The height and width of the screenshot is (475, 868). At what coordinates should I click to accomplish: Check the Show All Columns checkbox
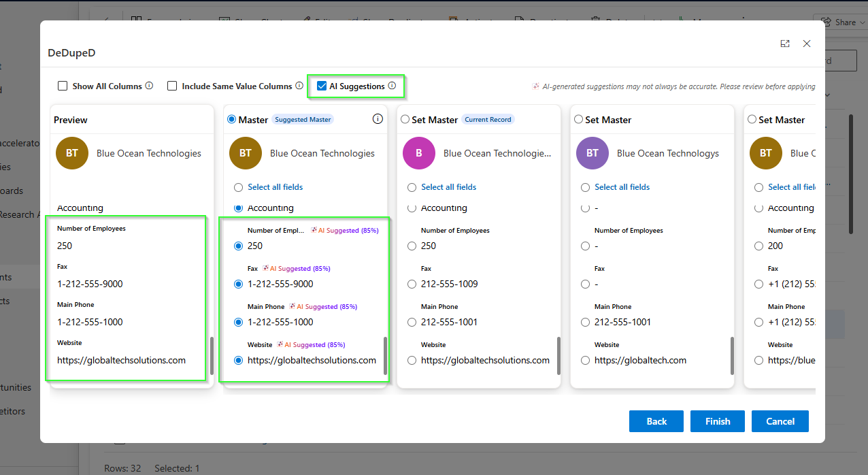point(63,86)
